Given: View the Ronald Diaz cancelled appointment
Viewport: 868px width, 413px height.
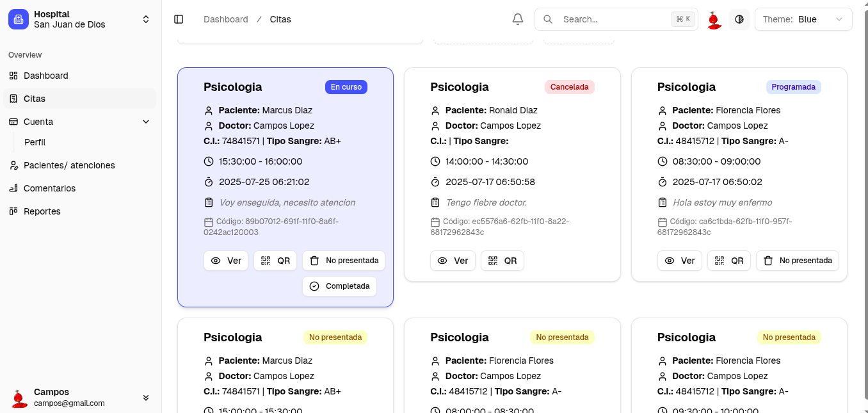Looking at the screenshot, I should click(x=453, y=261).
